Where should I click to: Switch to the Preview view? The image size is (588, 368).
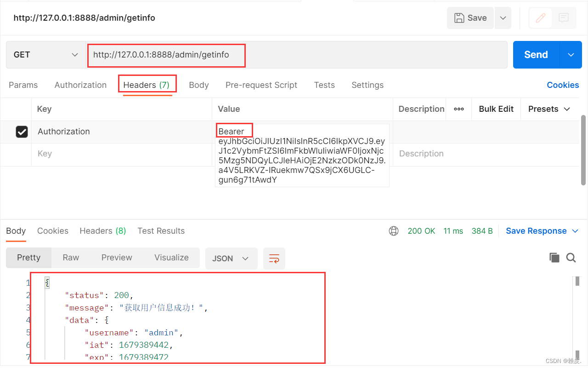point(117,258)
